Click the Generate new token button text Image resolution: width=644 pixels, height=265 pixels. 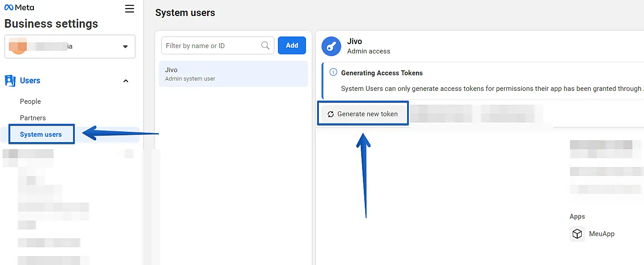click(367, 114)
